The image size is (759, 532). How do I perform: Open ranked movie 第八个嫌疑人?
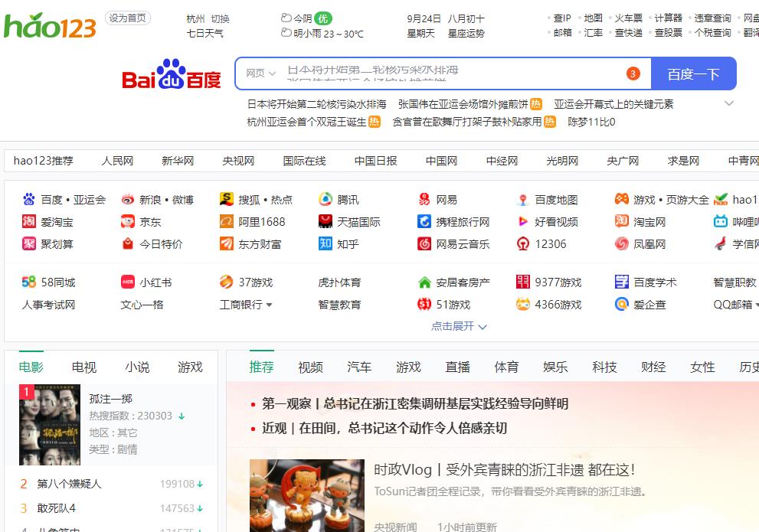point(69,484)
